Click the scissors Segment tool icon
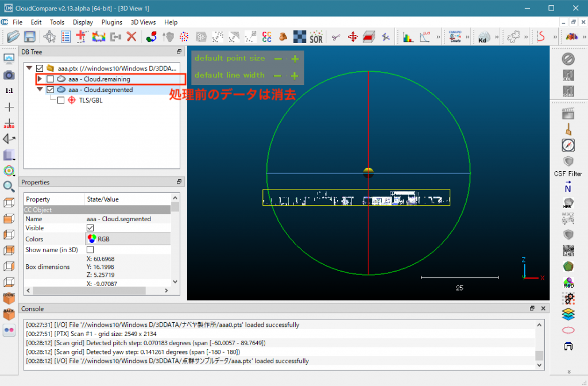This screenshot has height=386, width=588. 336,37
